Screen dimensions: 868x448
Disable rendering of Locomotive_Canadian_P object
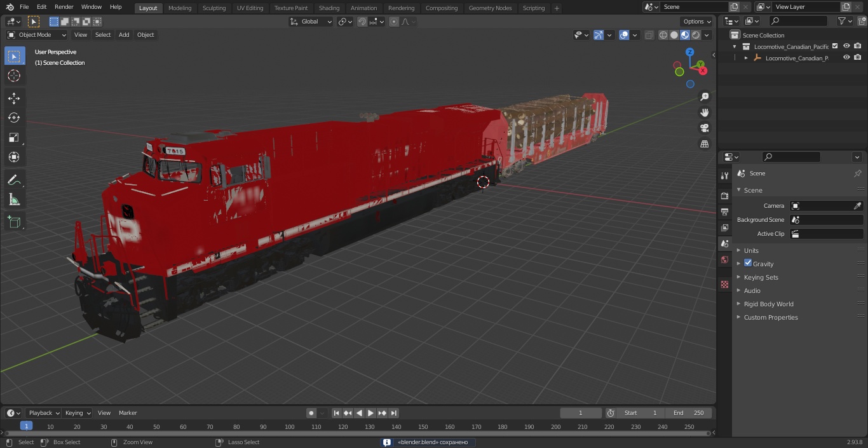[857, 57]
